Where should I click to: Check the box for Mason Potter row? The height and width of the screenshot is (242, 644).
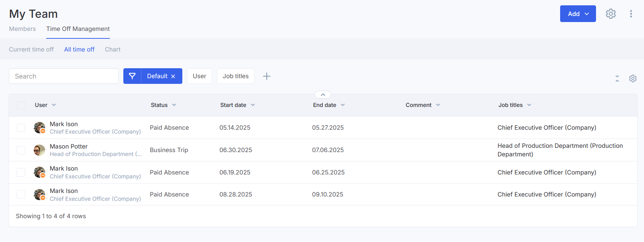pyautogui.click(x=21, y=150)
